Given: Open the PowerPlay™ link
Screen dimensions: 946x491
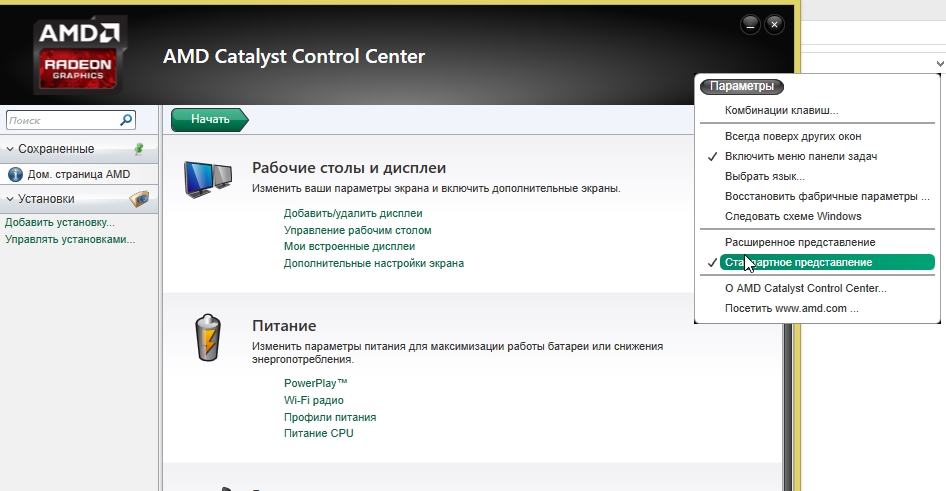Looking at the screenshot, I should click(x=315, y=383).
